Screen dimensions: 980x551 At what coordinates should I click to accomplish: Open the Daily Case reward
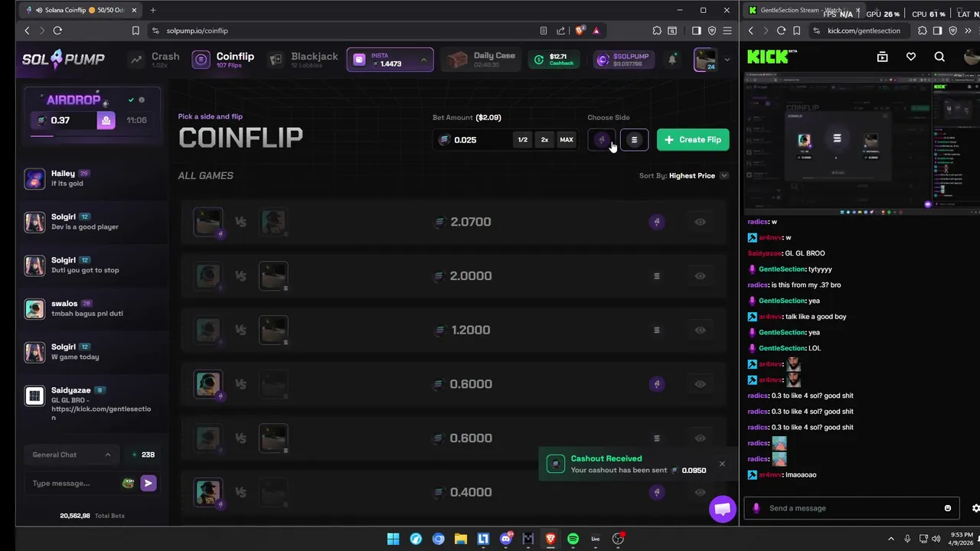[482, 60]
